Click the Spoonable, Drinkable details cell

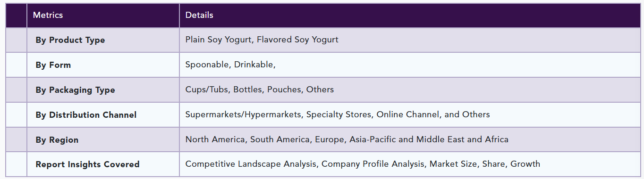tap(410, 65)
